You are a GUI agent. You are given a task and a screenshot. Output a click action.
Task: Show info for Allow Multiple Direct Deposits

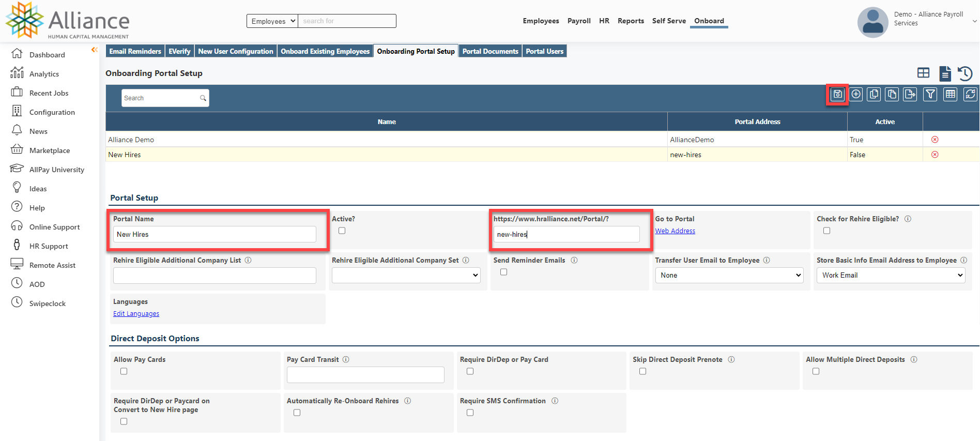click(914, 359)
